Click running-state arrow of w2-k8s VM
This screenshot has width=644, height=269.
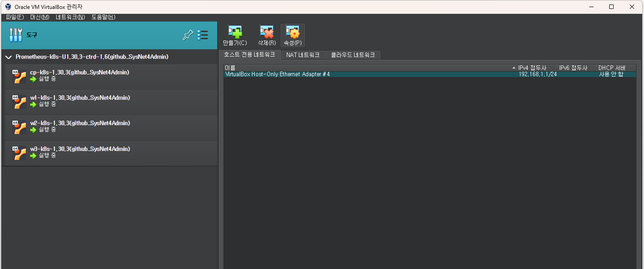[33, 130]
